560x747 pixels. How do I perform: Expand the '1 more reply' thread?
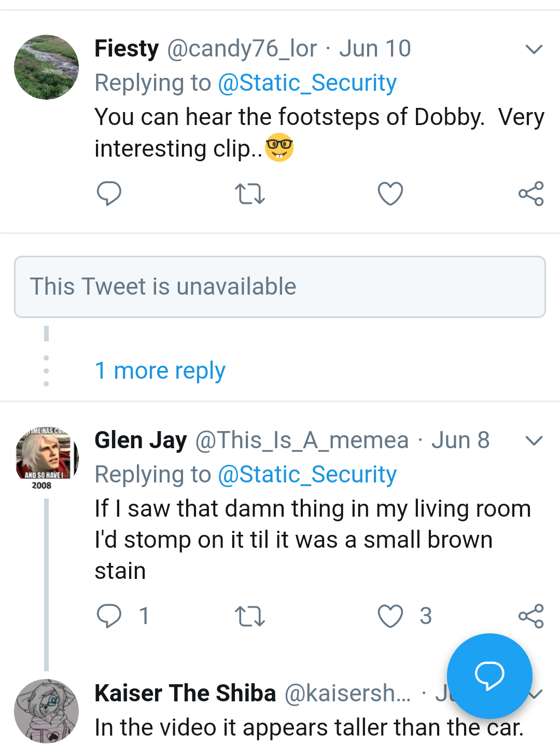(x=160, y=370)
